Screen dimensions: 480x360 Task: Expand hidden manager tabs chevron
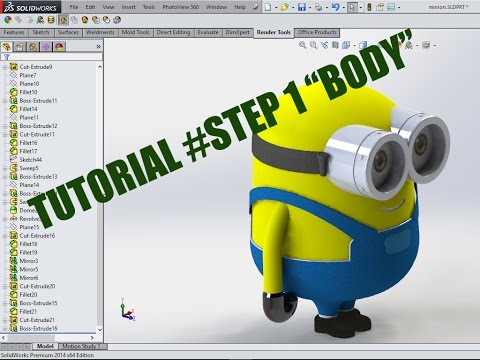tap(98, 47)
